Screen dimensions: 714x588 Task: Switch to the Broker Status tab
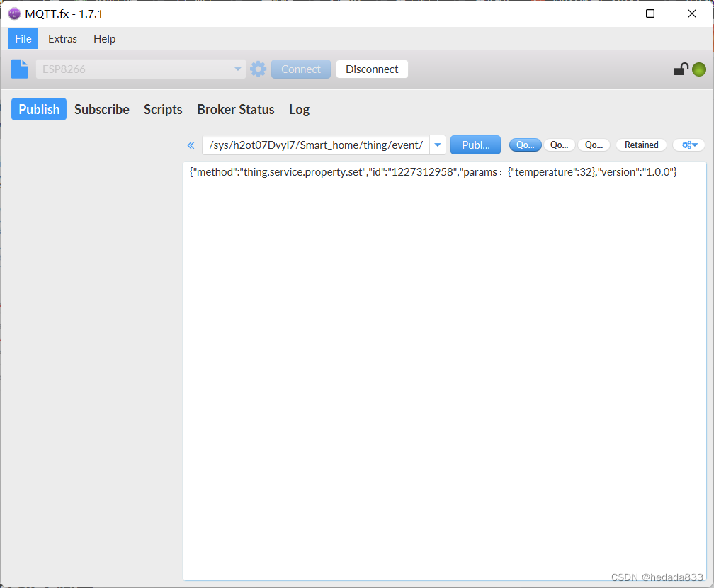(x=235, y=109)
